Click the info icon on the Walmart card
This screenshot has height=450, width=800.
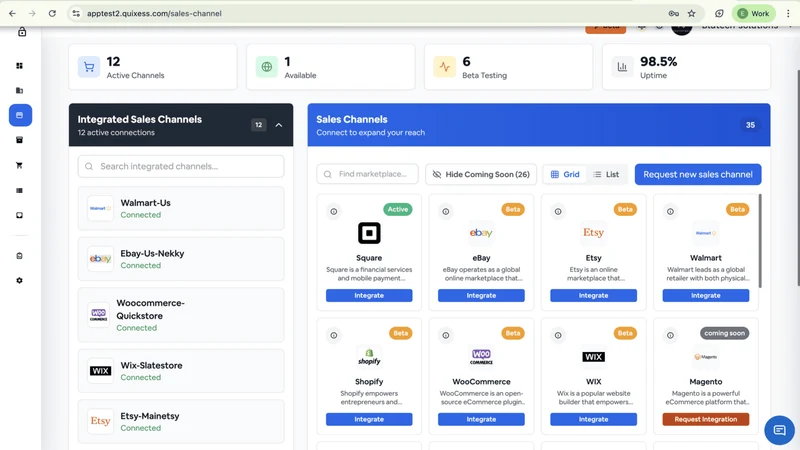[x=670, y=211]
